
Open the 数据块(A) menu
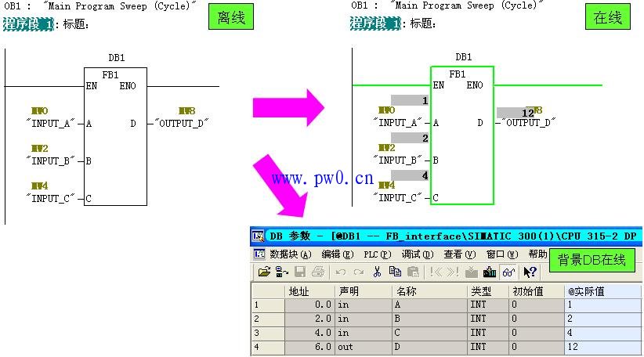point(290,254)
